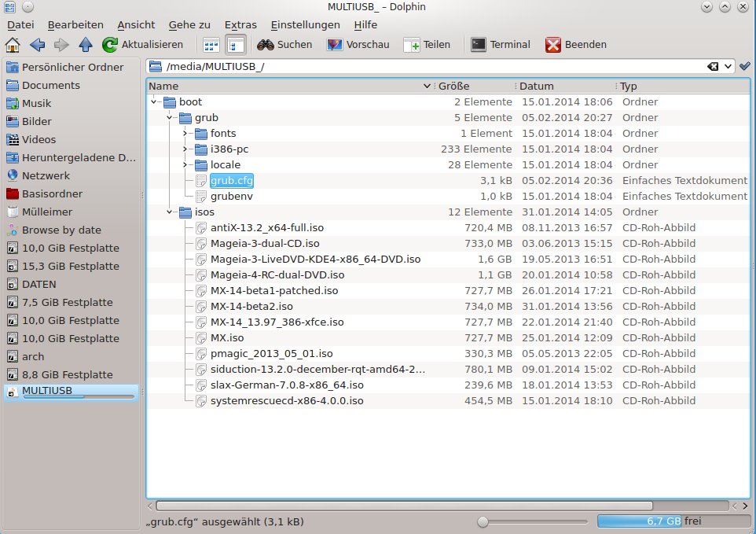The image size is (756, 534).
Task: Open window menu icon in title bar
Action: click(x=9, y=7)
